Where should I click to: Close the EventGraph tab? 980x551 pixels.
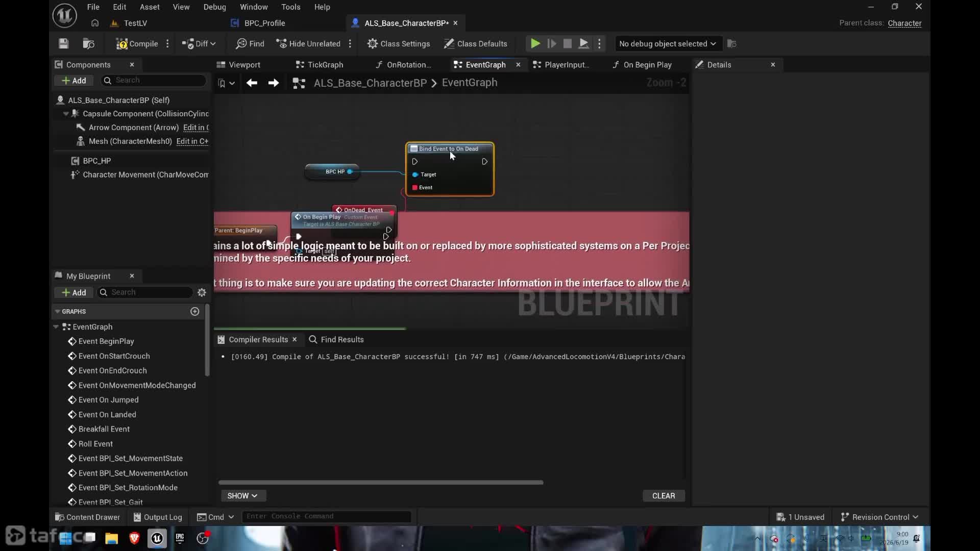(x=518, y=65)
